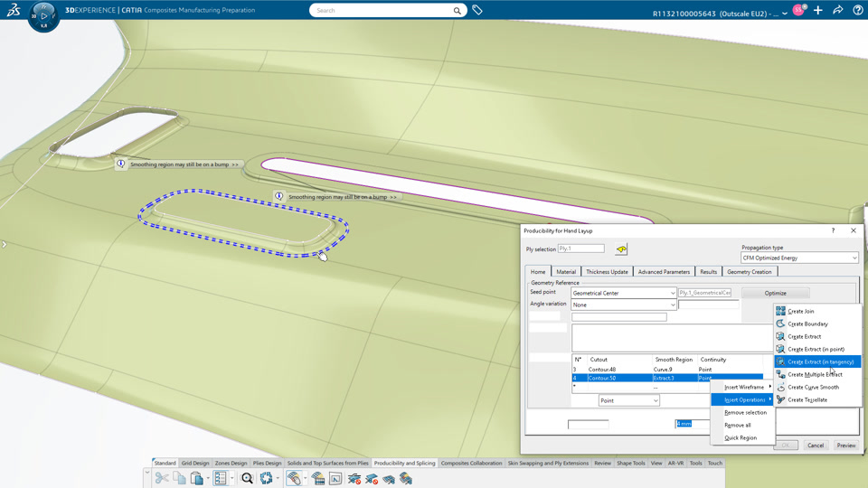Click the 3DEXPERIENCE compass icon
This screenshot has width=868, height=488.
(43, 16)
